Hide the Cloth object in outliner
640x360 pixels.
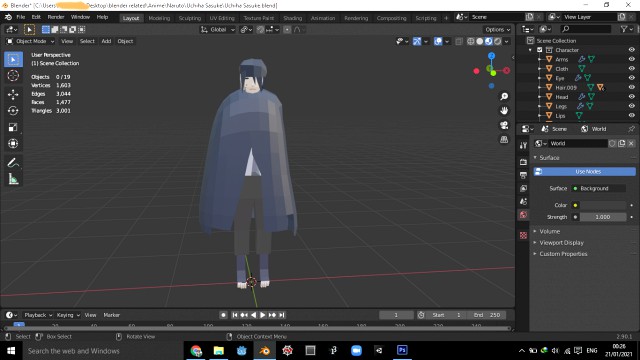(631, 69)
